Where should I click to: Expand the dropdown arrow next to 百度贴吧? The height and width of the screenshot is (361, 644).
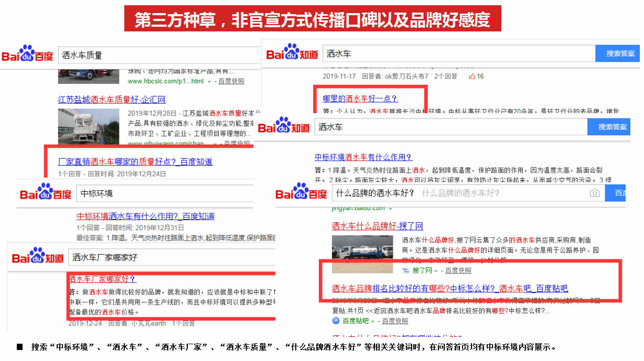pyautogui.click(x=373, y=321)
